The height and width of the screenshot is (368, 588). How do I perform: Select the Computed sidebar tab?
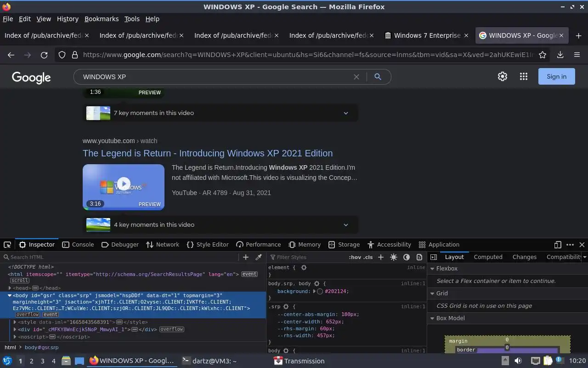click(488, 257)
